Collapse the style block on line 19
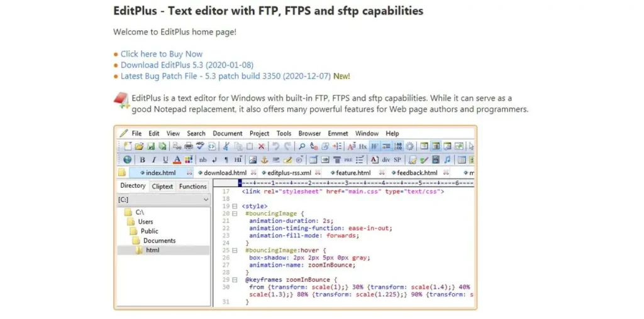 [235, 206]
